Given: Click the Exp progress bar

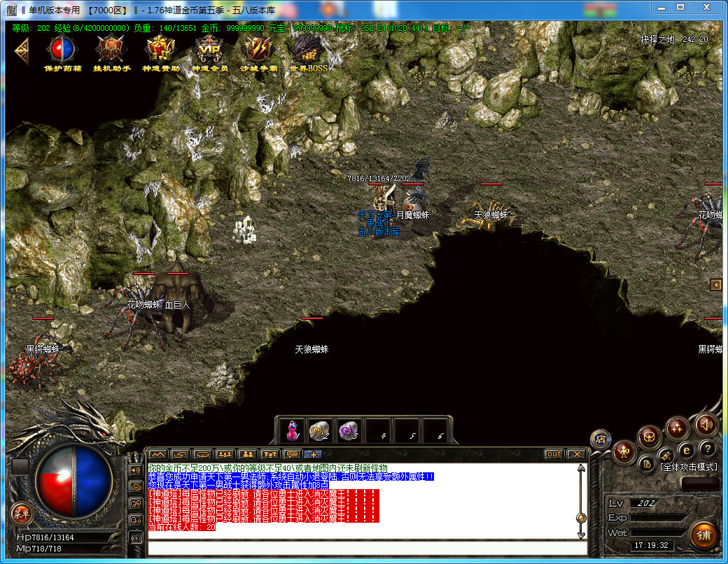Looking at the screenshot, I should point(659,518).
